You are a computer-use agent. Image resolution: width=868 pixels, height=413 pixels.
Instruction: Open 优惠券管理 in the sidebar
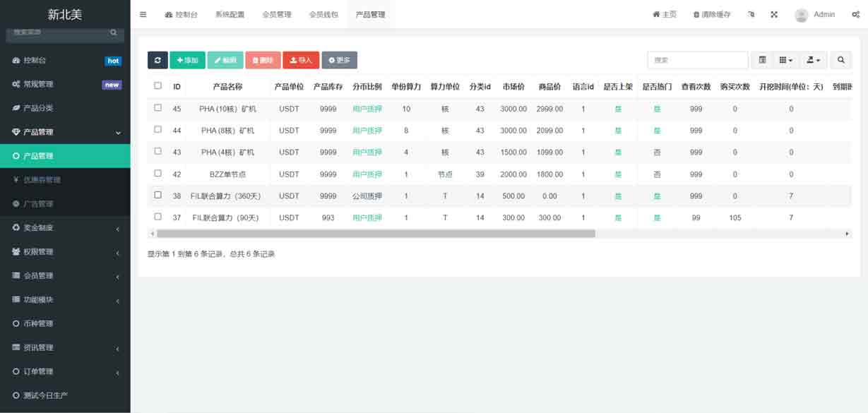point(65,180)
